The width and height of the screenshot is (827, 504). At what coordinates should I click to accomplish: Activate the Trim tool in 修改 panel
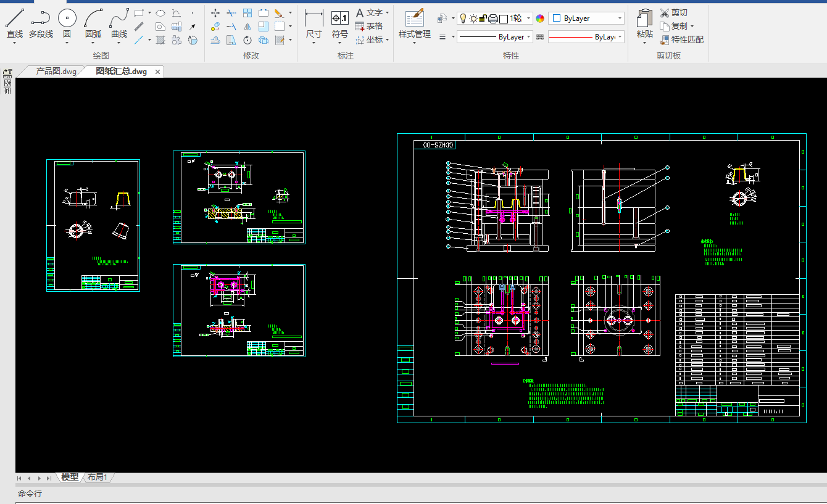point(231,12)
